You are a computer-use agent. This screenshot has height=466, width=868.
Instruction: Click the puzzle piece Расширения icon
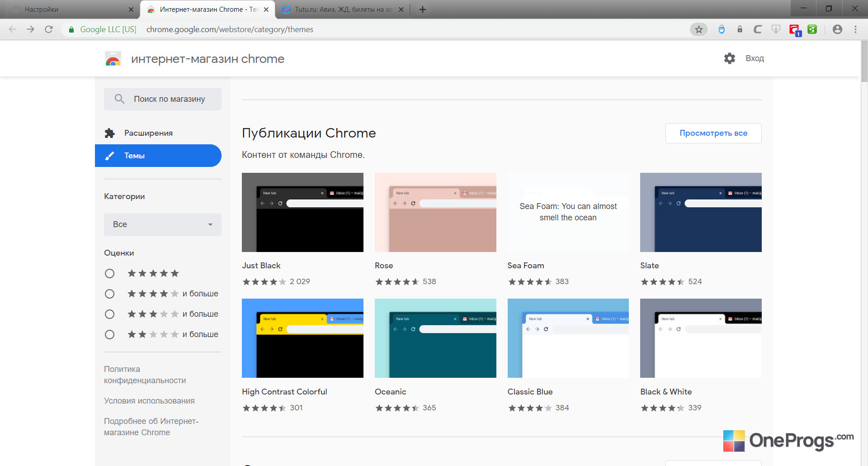click(x=110, y=133)
